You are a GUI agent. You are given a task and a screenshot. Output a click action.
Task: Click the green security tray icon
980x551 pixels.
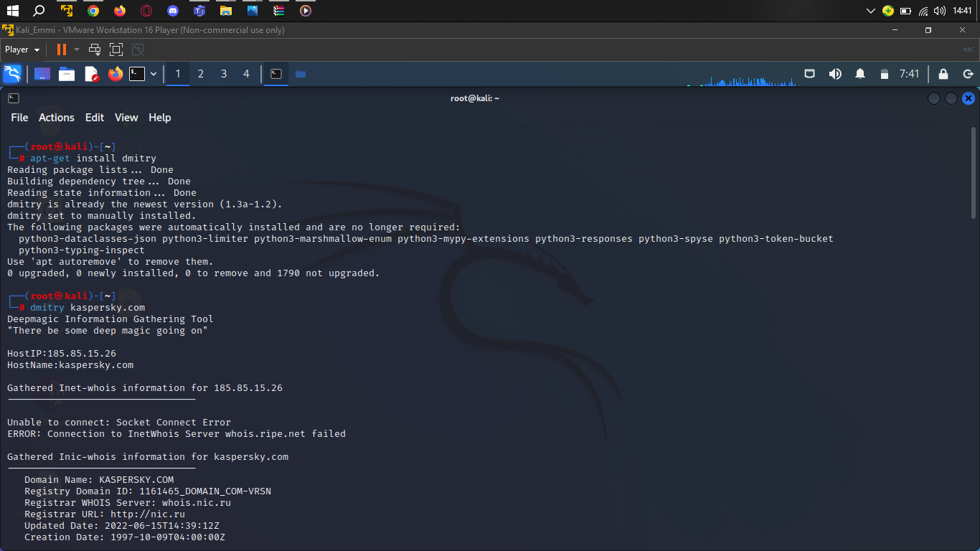888,11
